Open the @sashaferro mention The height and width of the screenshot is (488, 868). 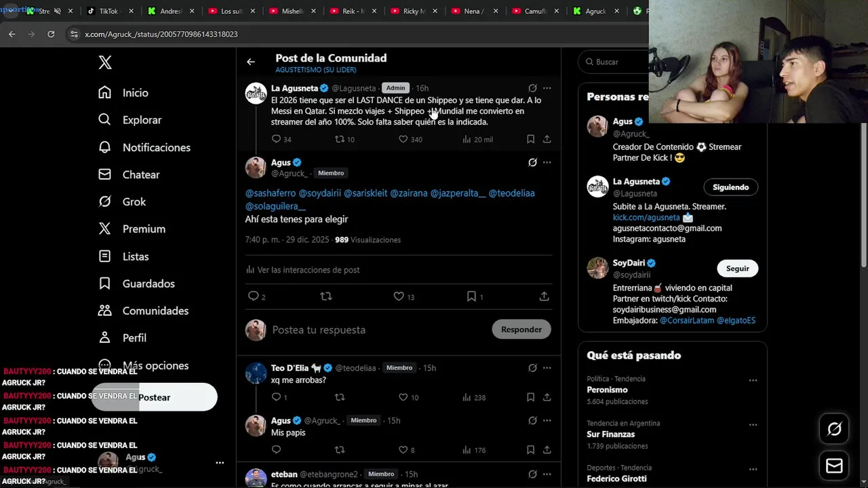click(271, 193)
